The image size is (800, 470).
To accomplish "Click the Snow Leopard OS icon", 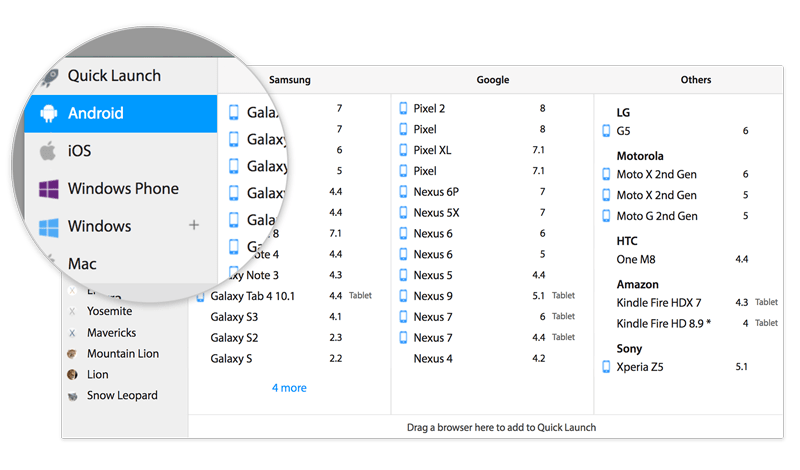I will tap(72, 396).
